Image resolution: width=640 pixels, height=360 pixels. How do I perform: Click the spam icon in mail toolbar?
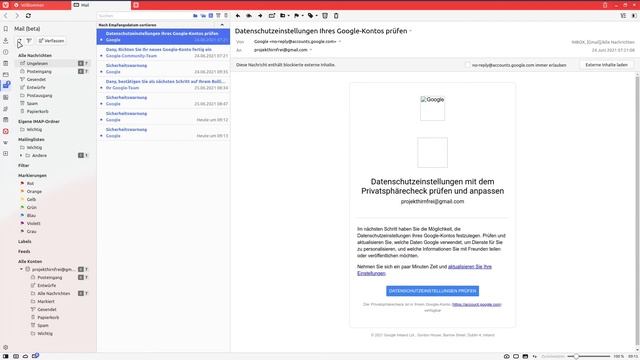tap(325, 16)
